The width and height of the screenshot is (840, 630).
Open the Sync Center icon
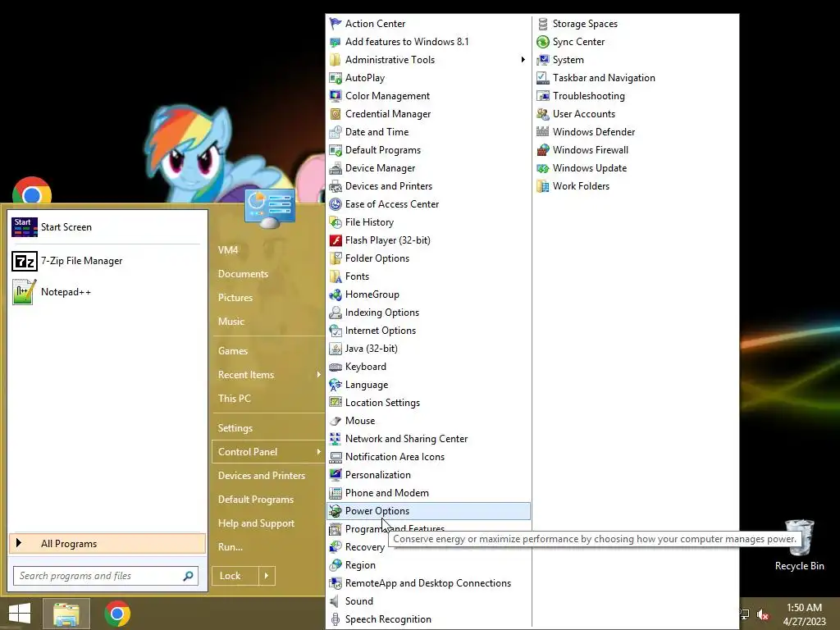543,42
